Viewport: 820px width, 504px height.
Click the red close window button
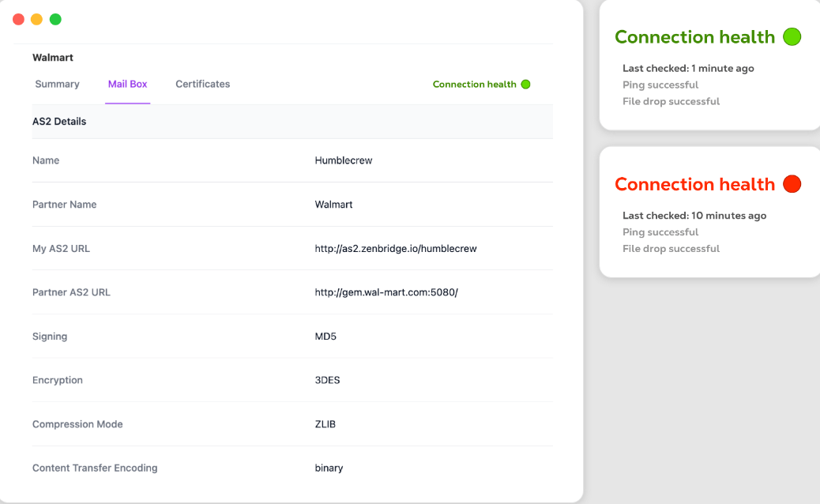coord(19,19)
